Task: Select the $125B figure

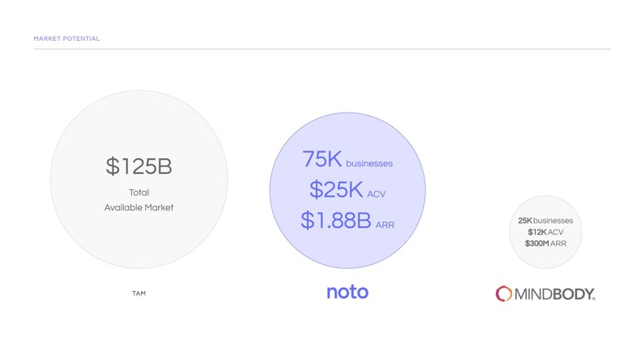Action: [139, 166]
